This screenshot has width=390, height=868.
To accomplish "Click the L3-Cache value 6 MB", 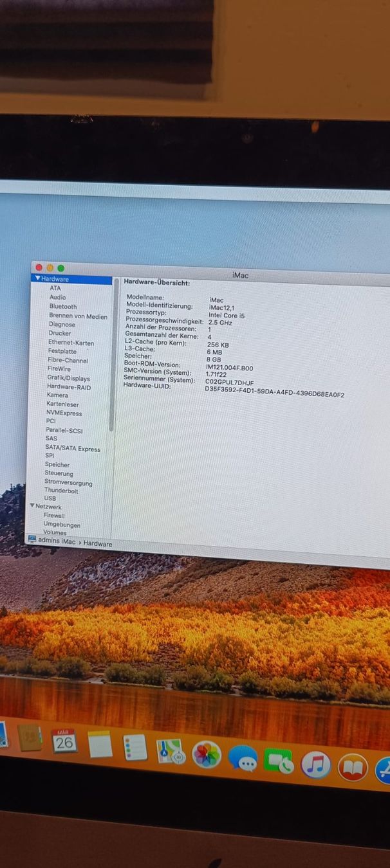I will click(x=214, y=352).
